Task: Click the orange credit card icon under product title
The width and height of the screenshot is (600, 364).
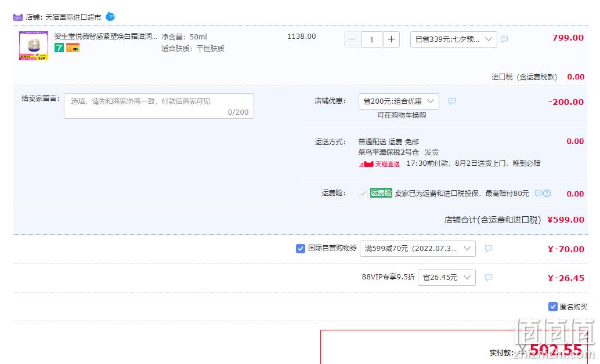Action: pyautogui.click(x=73, y=48)
